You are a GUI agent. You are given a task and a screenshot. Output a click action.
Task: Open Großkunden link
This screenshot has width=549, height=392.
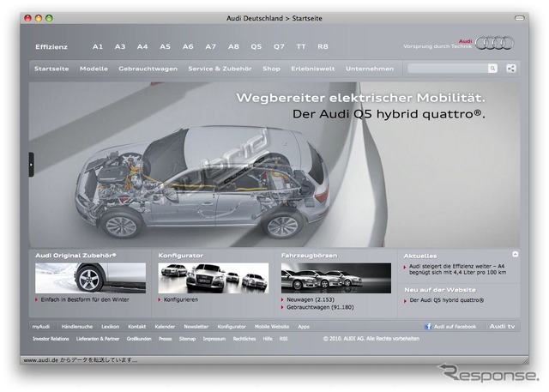pyautogui.click(x=139, y=339)
